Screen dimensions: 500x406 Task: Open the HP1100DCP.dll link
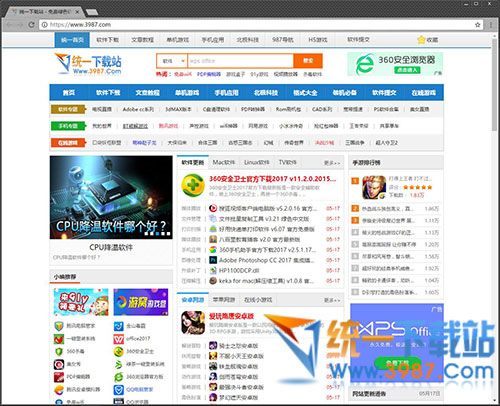(239, 270)
